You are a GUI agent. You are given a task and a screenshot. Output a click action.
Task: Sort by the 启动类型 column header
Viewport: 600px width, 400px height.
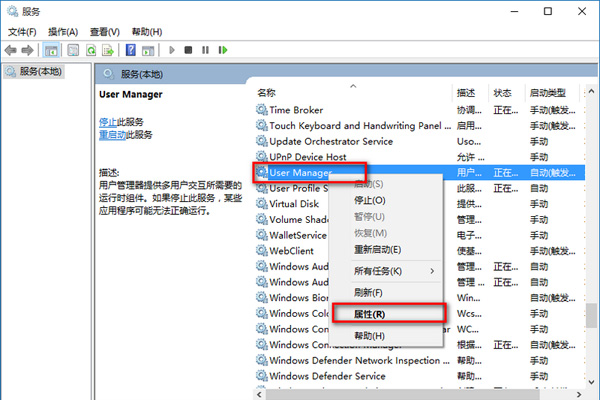pyautogui.click(x=553, y=93)
